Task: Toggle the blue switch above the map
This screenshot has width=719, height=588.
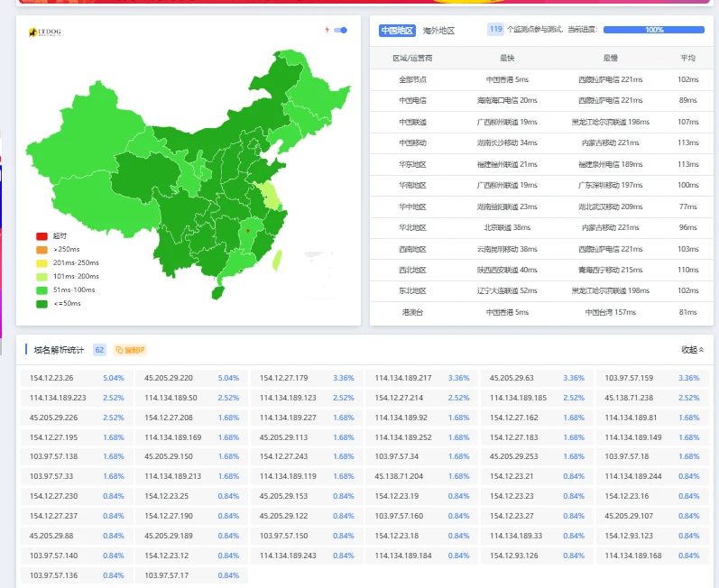Action: point(341,30)
